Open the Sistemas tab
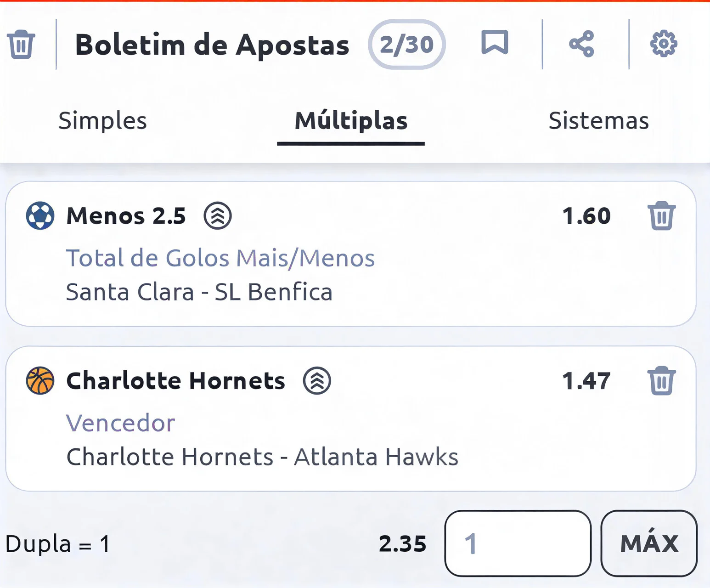The height and width of the screenshot is (588, 710). point(598,121)
